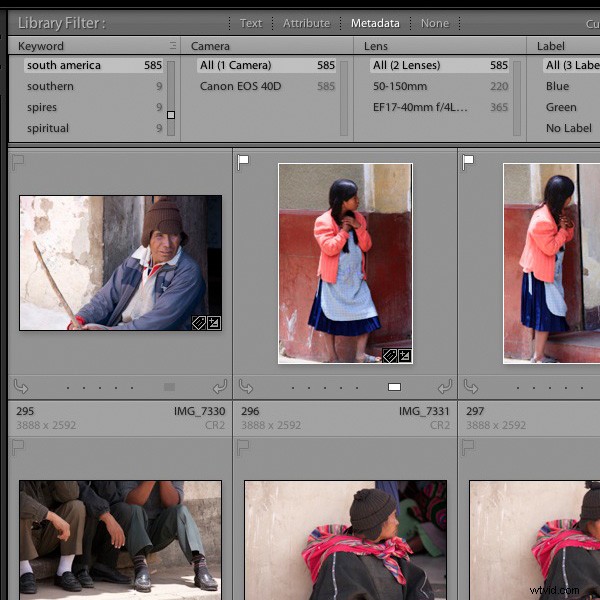The height and width of the screenshot is (600, 600).
Task: Select 'All (1 Camera)' row
Action: point(267,65)
